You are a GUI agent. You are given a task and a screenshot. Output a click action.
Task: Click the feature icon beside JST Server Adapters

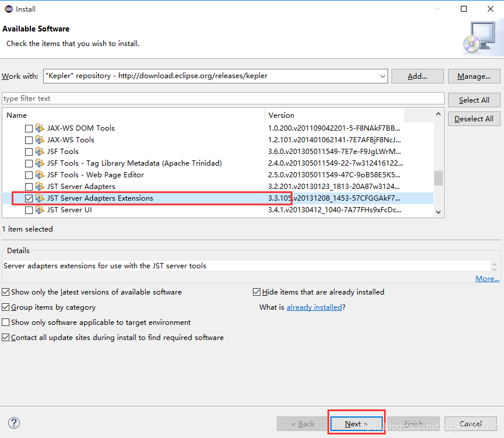point(40,186)
